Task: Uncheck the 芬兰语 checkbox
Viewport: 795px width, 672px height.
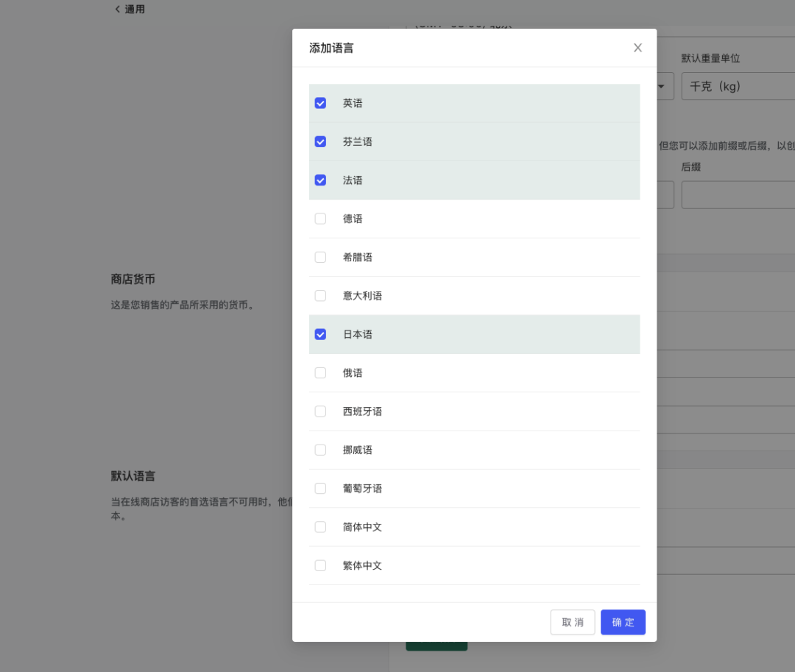Action: pos(320,141)
